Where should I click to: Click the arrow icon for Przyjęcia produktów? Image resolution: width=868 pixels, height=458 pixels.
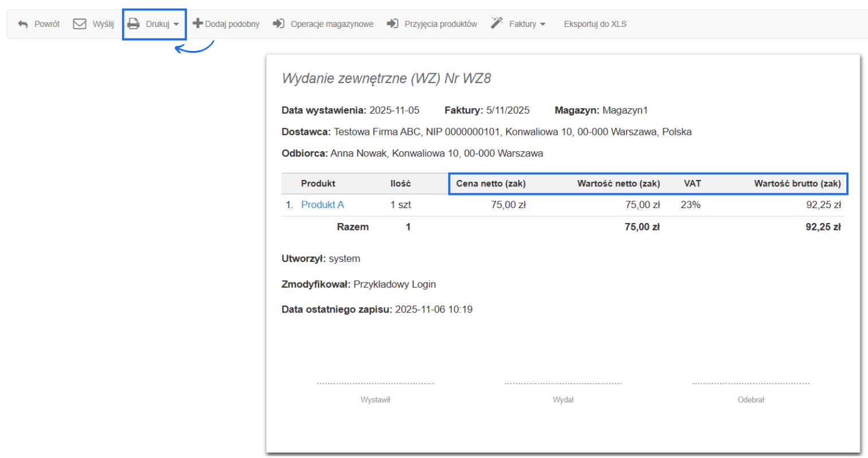click(394, 24)
